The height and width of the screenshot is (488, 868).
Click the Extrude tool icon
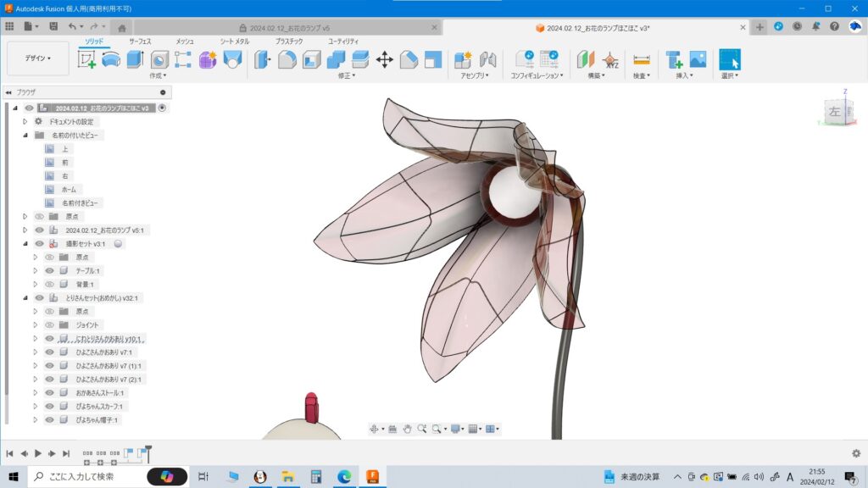(x=135, y=59)
